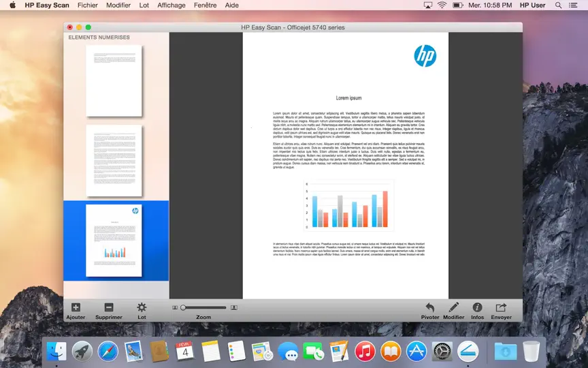588x368 pixels.
Task: Click the Lorem ipsum heading in preview
Action: (348, 98)
